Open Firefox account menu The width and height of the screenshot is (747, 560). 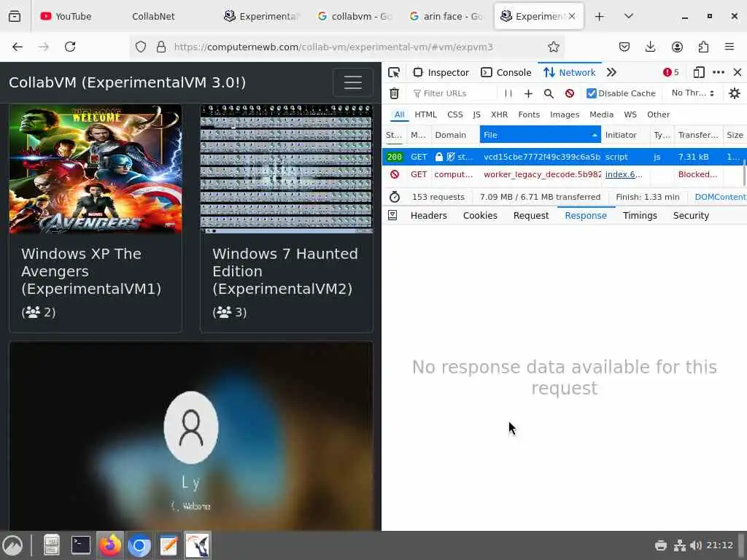pos(677,47)
